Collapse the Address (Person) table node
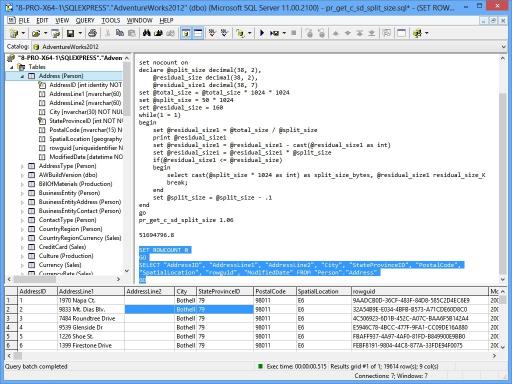 pyautogui.click(x=22, y=76)
